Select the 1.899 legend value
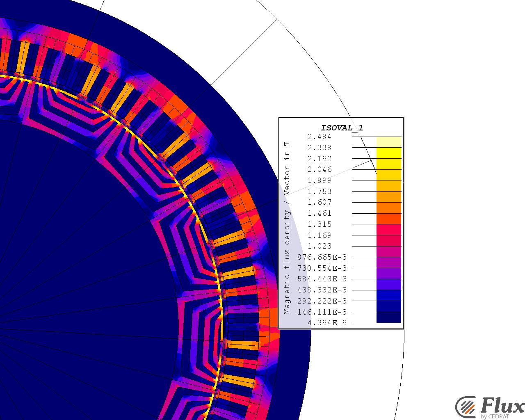525x420 pixels. point(319,180)
